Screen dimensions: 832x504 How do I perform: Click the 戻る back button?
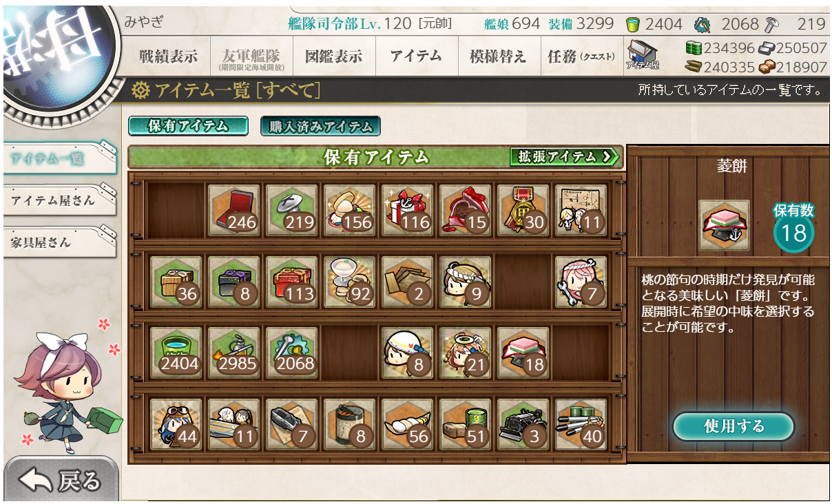[61, 480]
